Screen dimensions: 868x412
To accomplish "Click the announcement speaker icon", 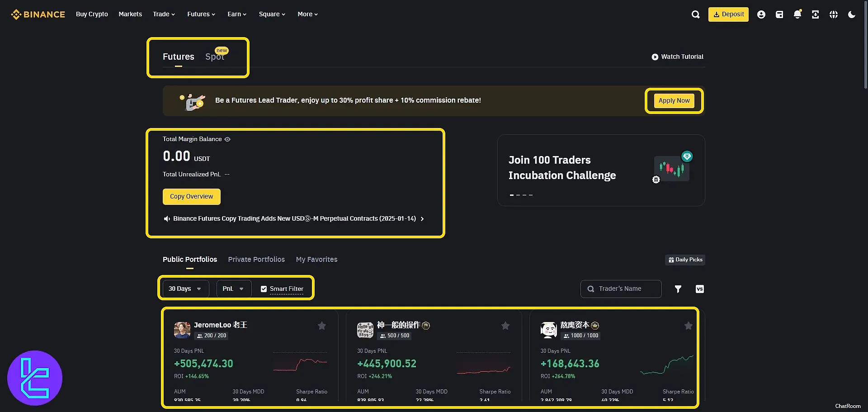I will coord(166,219).
